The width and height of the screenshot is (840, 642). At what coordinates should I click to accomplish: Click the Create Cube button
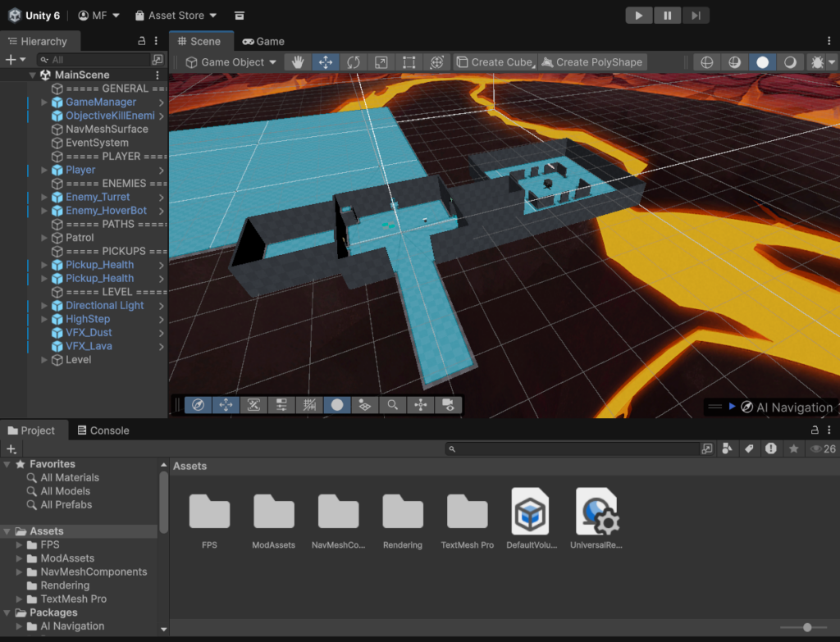tap(495, 62)
